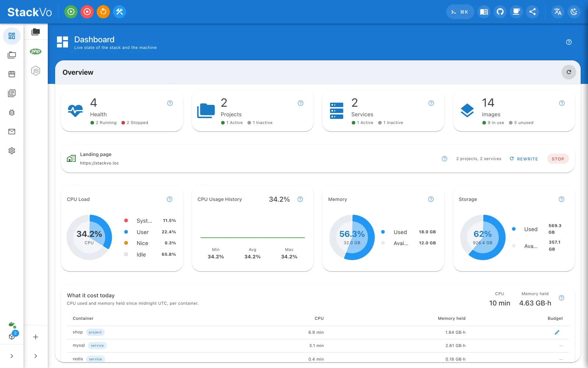Click the REWRITE button on landing page row
The height and width of the screenshot is (368, 588).
click(524, 159)
